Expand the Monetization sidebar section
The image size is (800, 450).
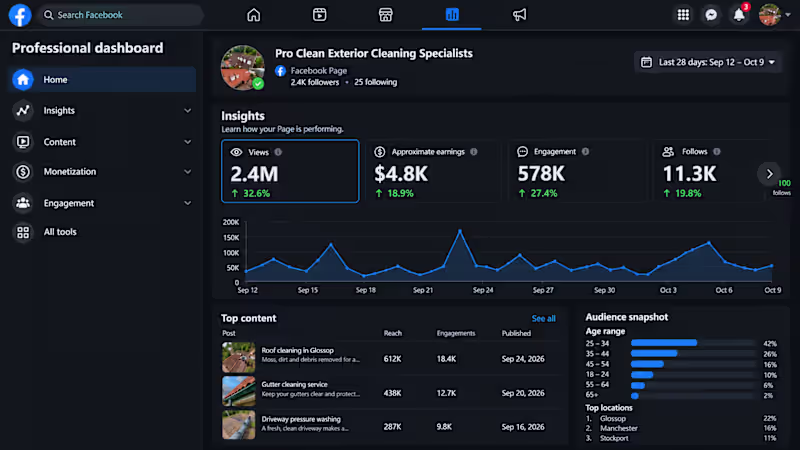(102, 171)
